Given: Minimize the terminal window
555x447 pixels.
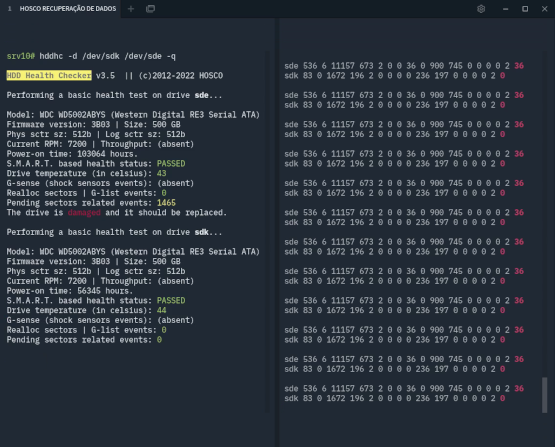Looking at the screenshot, I should 505,9.
